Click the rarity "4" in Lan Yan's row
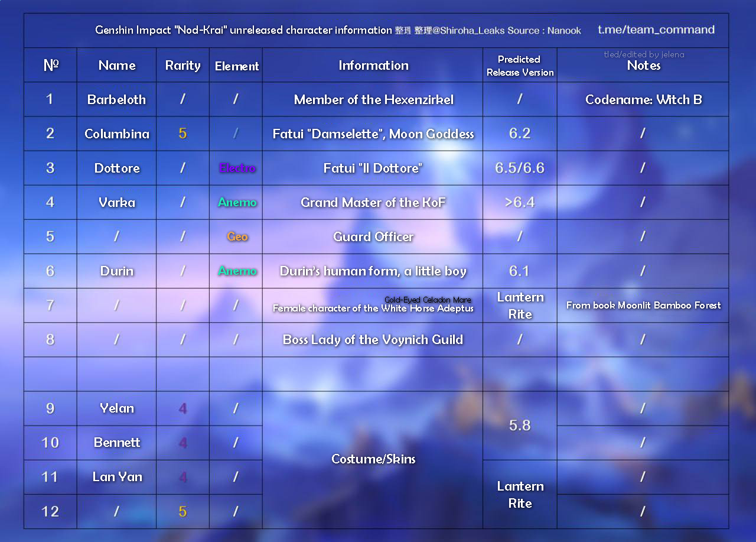The height and width of the screenshot is (542, 756). pyautogui.click(x=183, y=476)
